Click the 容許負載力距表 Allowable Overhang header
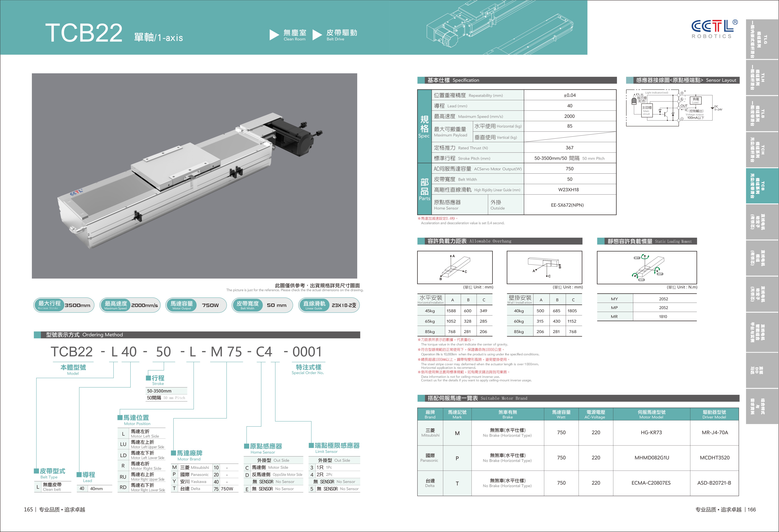Screen dimensions: 779x532 click(500, 241)
